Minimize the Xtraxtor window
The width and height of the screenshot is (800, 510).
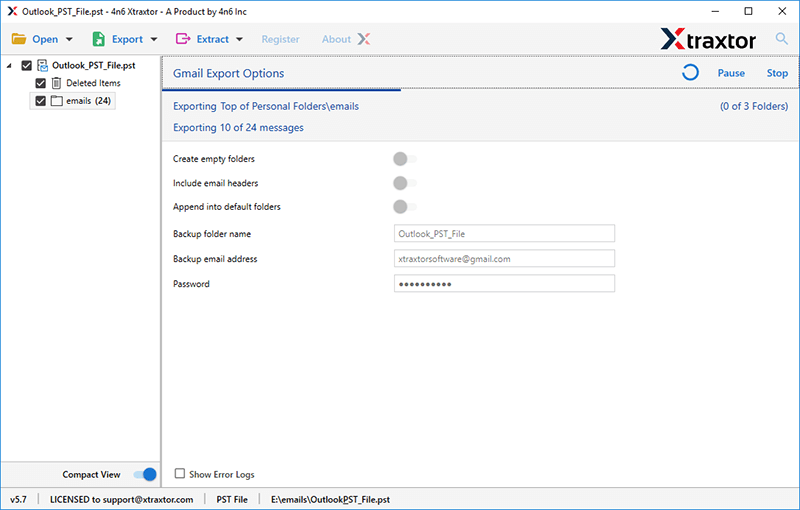715,11
